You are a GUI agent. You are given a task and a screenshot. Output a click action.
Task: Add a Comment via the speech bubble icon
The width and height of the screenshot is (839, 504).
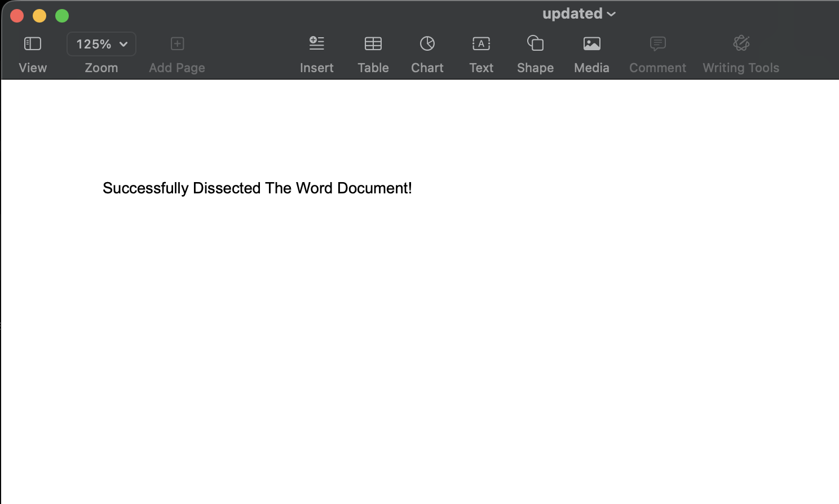657,44
